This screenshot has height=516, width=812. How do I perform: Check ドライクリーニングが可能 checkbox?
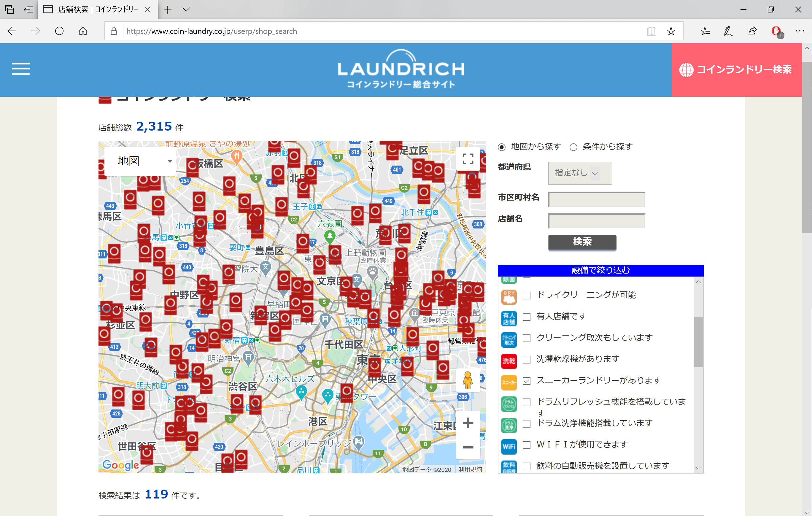pyautogui.click(x=526, y=296)
